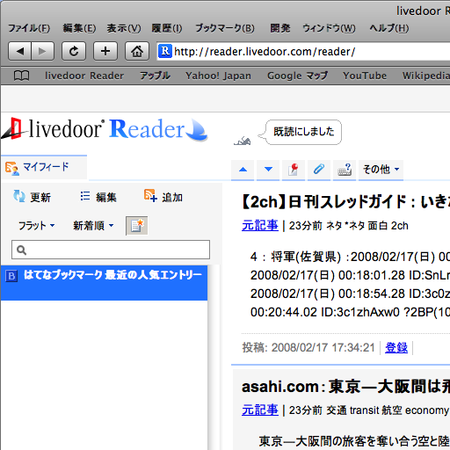
Task: Toggle the show-new-items-only button
Action: click(137, 226)
